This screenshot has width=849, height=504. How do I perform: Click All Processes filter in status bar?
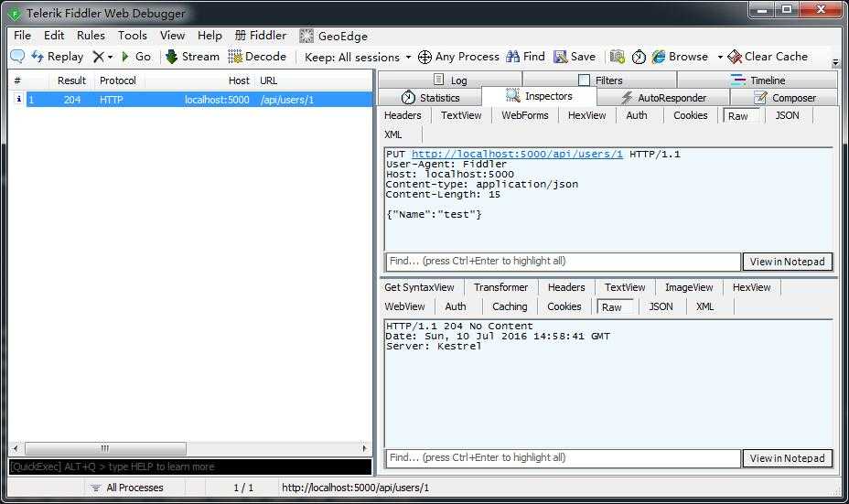pos(126,488)
